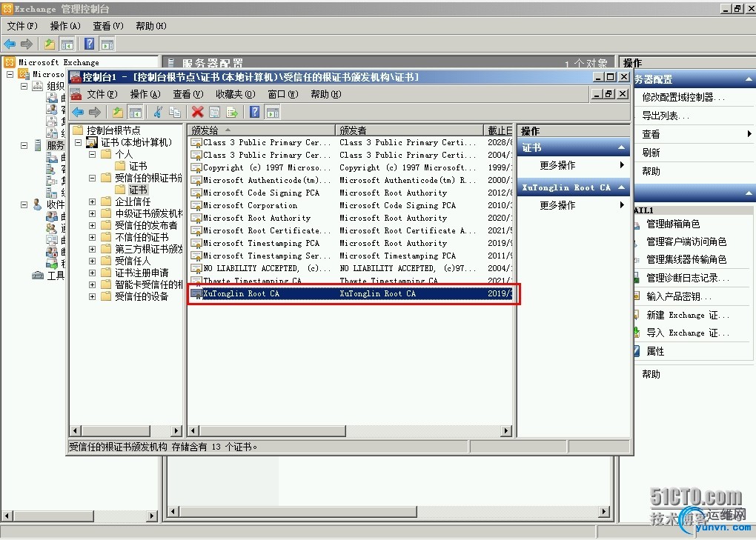Expand 不信任的证书 folder node
Screen dimensions: 756x540
[92, 238]
